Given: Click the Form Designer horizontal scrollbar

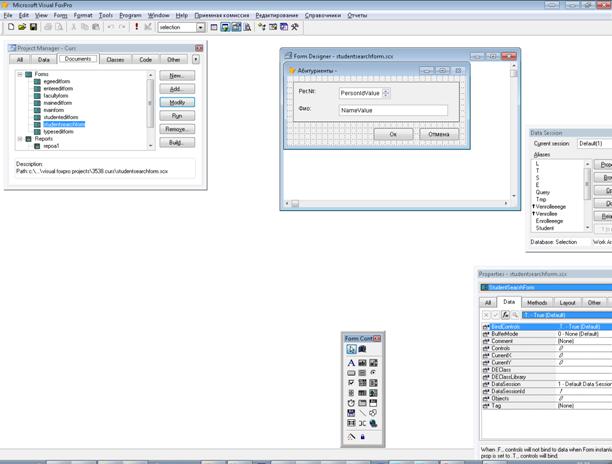Looking at the screenshot, I should point(397,203).
